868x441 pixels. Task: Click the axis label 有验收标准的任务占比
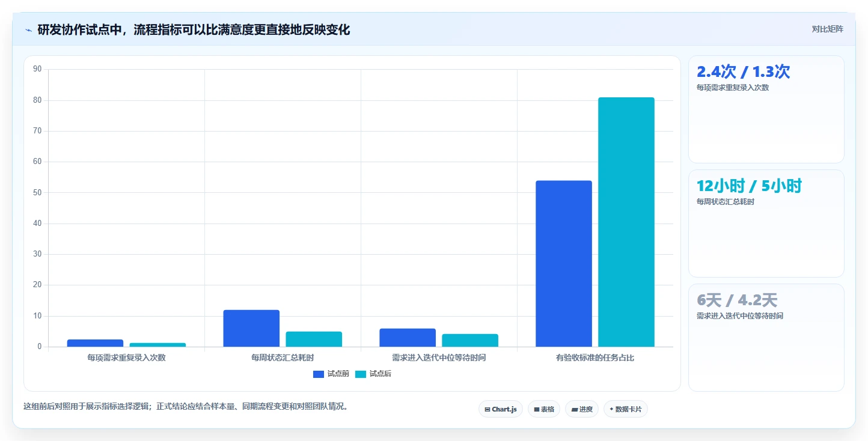point(595,358)
